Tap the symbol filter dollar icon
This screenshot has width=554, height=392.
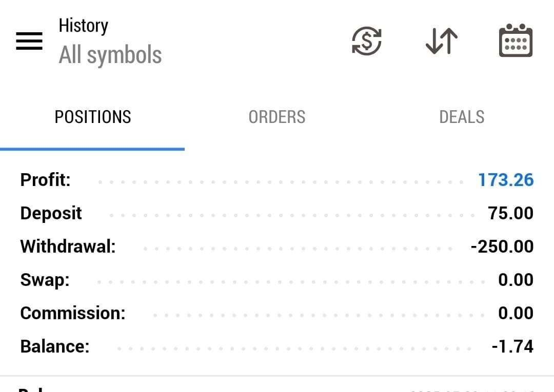pos(366,41)
